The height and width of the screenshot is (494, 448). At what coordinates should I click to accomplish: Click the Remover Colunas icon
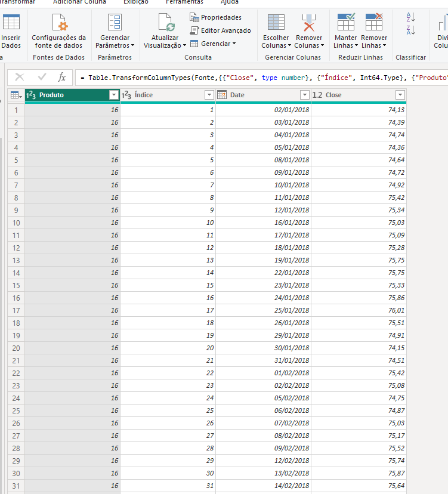click(x=309, y=22)
